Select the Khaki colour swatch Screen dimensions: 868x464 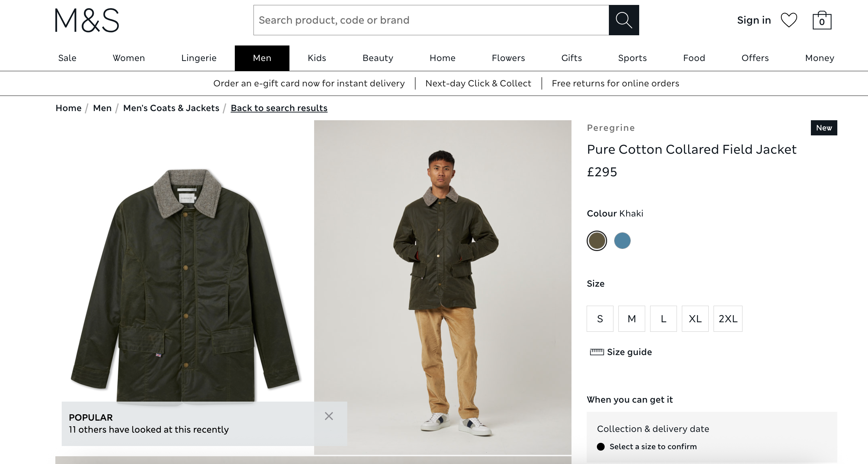click(597, 241)
